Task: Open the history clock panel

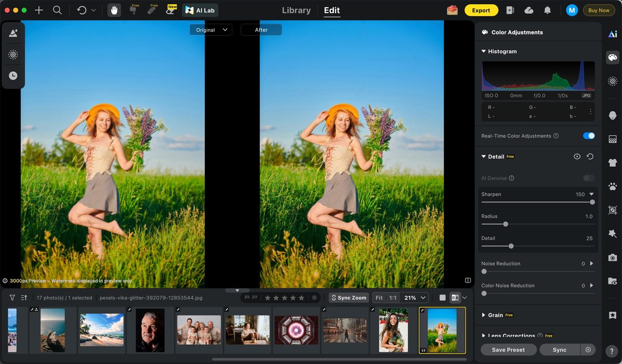Action: click(x=13, y=76)
